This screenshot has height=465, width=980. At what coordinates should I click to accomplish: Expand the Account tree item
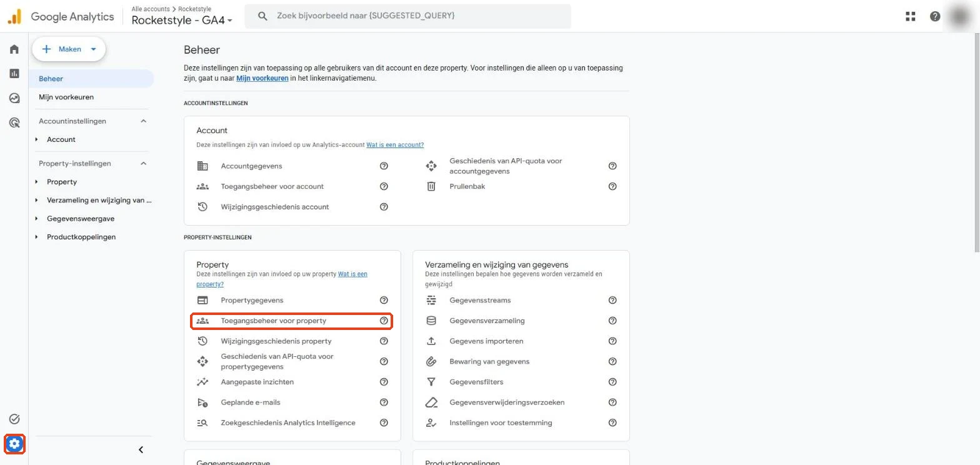(x=37, y=139)
